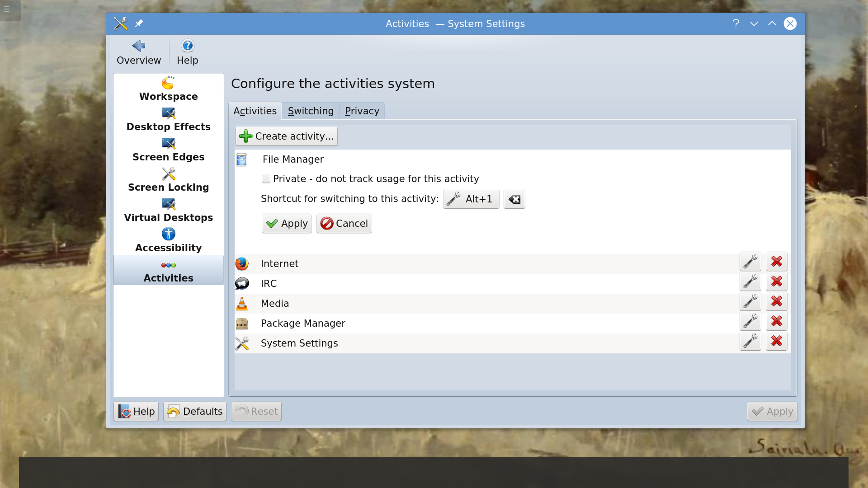Delete the Media activity
Image resolution: width=868 pixels, height=488 pixels.
pos(777,301)
